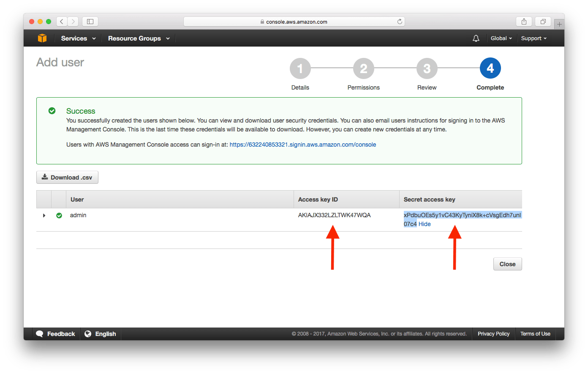Go to step 3 Review

click(427, 68)
